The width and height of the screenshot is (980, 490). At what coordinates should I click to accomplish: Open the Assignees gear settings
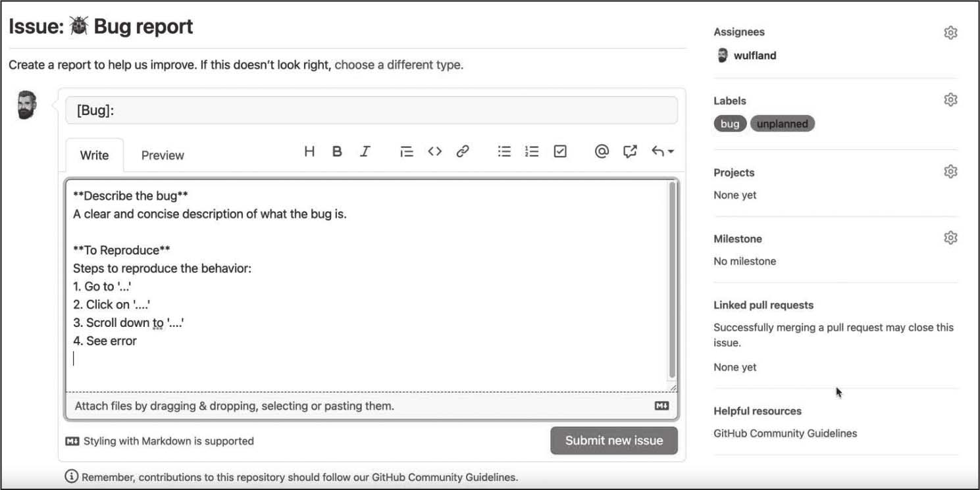coord(950,32)
